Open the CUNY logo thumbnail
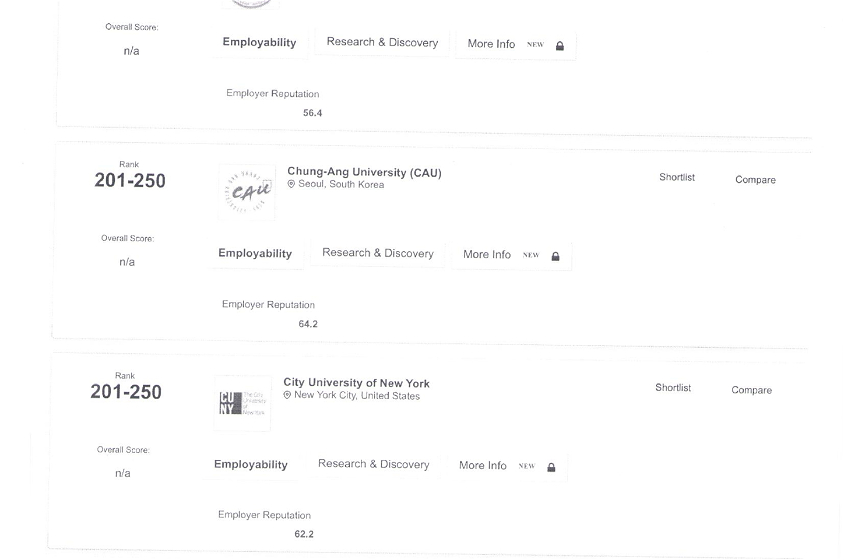Viewport: 844px width, 560px height. 242,403
